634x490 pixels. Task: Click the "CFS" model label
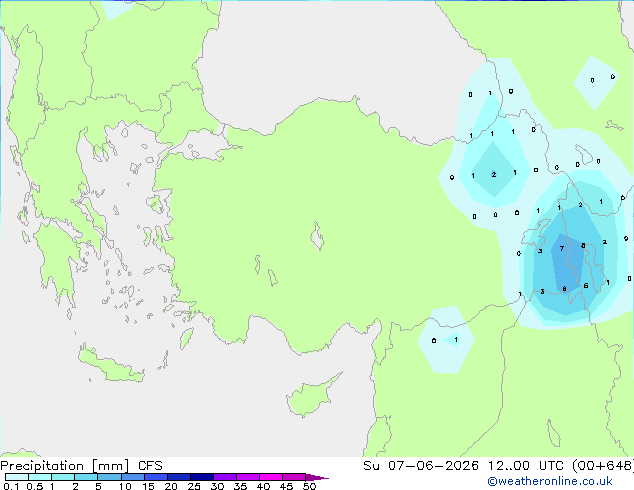(x=150, y=466)
